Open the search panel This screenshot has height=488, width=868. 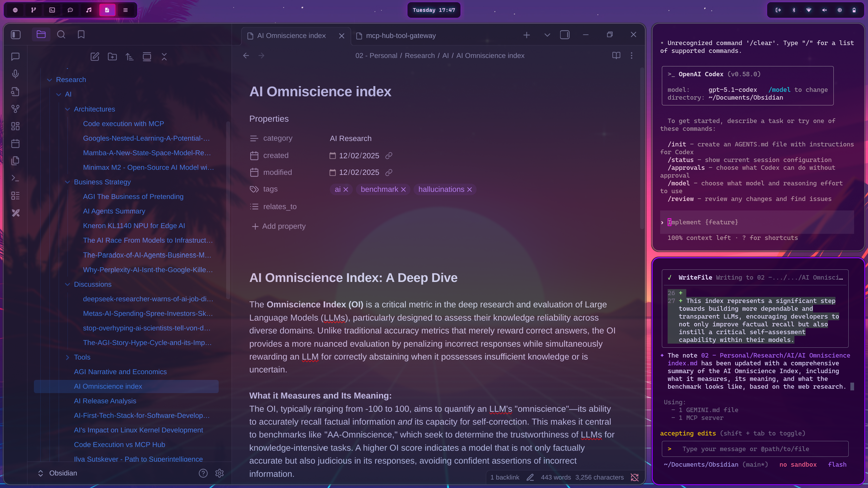pyautogui.click(x=61, y=35)
